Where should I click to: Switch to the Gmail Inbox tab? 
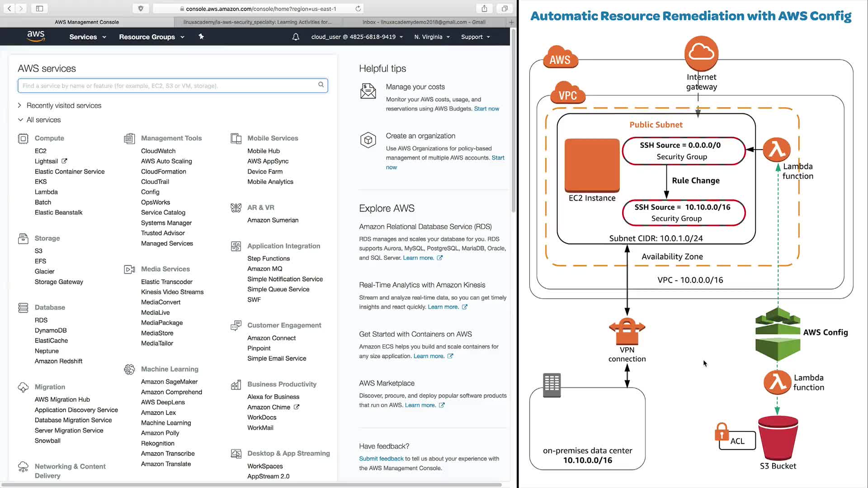[x=424, y=22]
